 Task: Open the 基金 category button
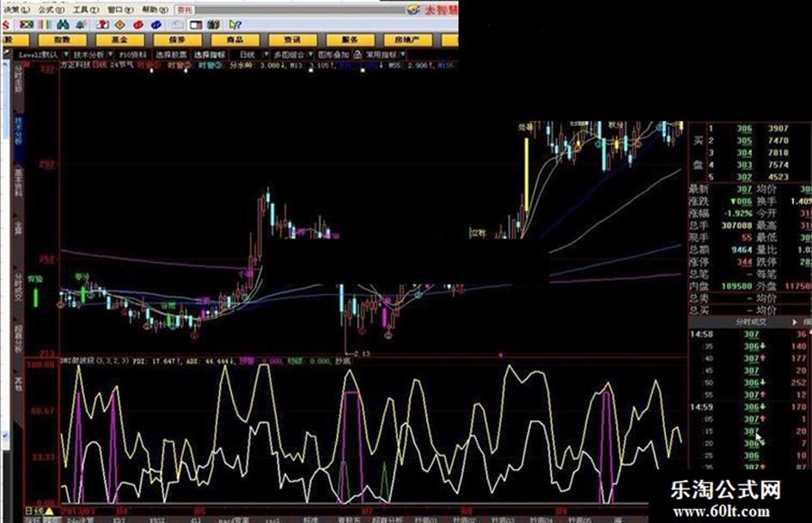point(119,40)
